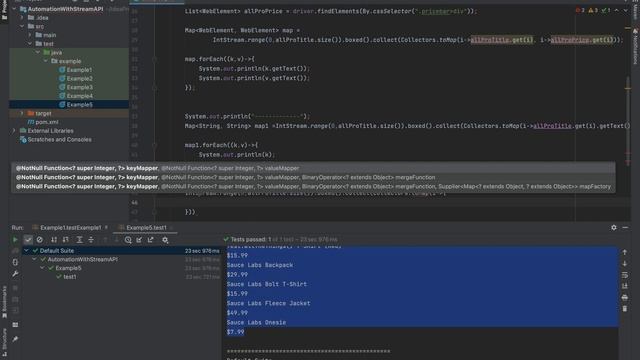Screen dimensions: 640x360
Task: Expand the target folder
Action: pyautogui.click(x=22, y=113)
